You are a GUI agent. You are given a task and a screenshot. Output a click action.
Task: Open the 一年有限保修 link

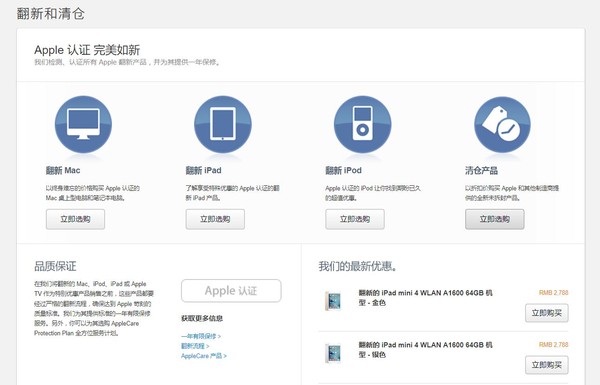201,336
